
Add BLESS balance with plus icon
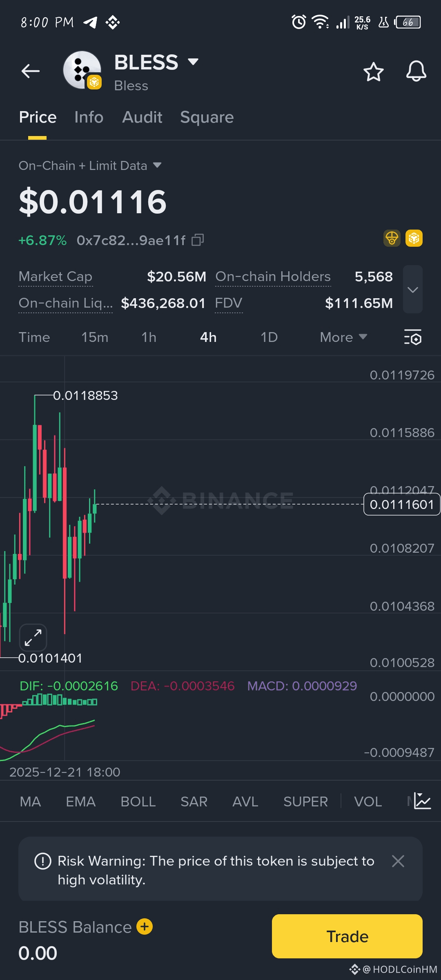pos(145,926)
